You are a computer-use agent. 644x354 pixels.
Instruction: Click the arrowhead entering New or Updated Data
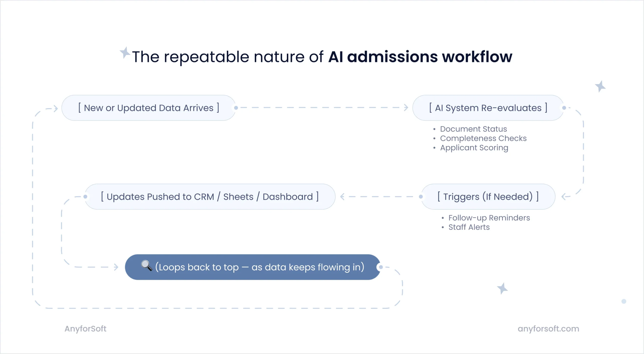click(56, 109)
